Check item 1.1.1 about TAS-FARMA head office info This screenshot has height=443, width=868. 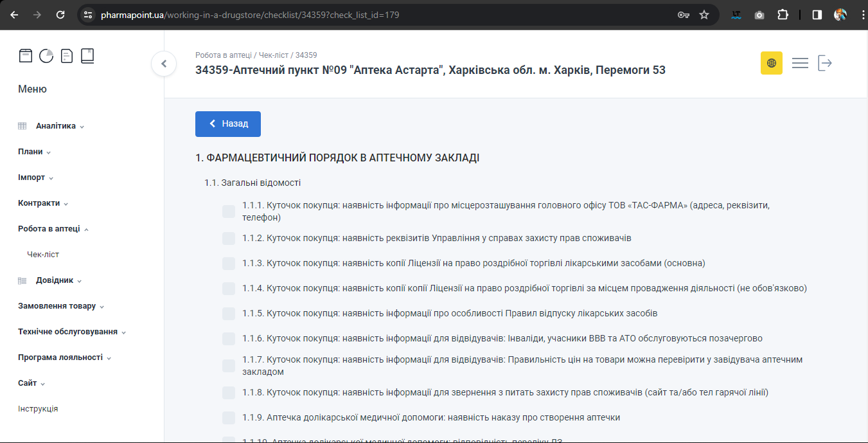click(x=229, y=212)
